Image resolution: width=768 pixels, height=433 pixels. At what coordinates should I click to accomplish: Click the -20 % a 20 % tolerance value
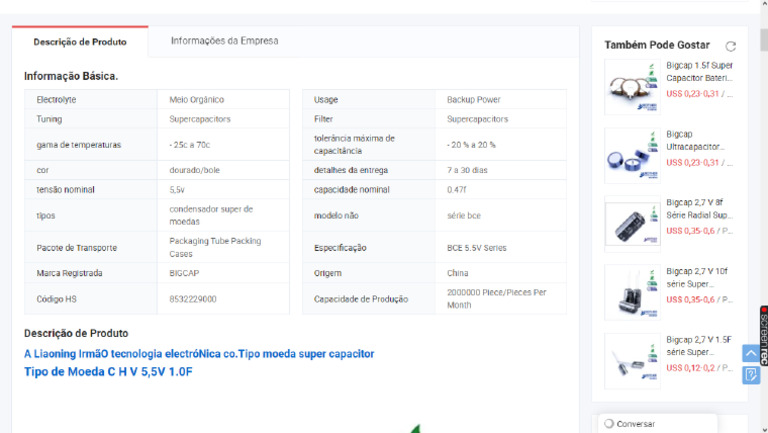click(x=471, y=145)
